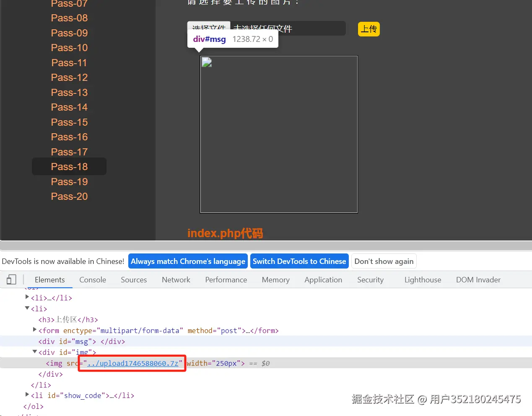The width and height of the screenshot is (532, 416).
Task: Click the ../upload1746588060.7z src link
Action: 133,363
